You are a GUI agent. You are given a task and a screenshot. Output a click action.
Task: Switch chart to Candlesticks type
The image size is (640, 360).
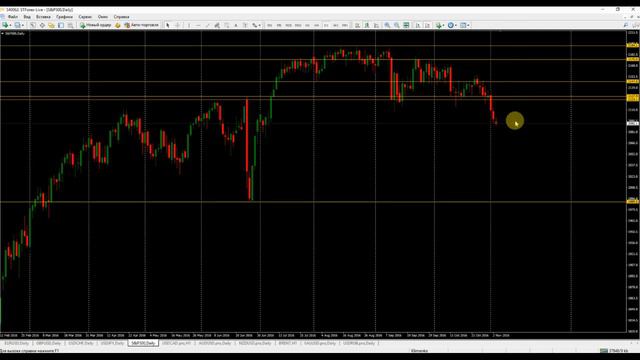[x=367, y=25]
